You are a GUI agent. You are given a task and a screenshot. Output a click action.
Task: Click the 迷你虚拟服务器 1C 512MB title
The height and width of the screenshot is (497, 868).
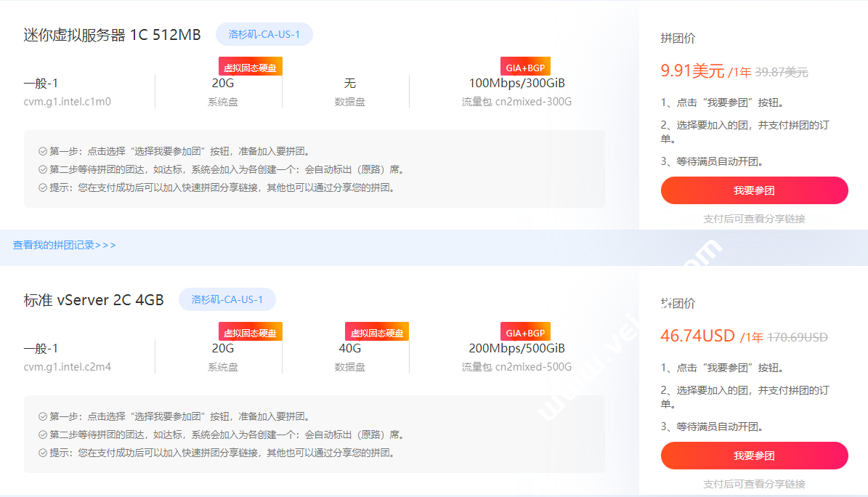pos(112,35)
